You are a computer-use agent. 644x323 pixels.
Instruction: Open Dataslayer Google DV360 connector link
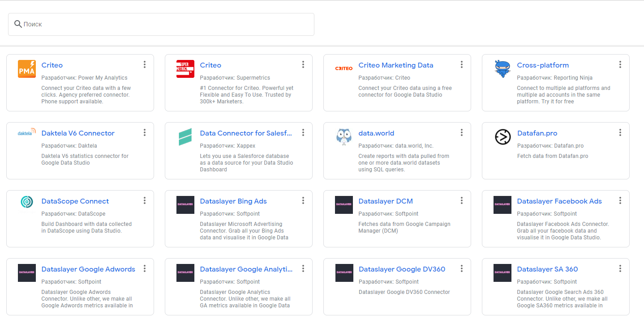pos(402,269)
